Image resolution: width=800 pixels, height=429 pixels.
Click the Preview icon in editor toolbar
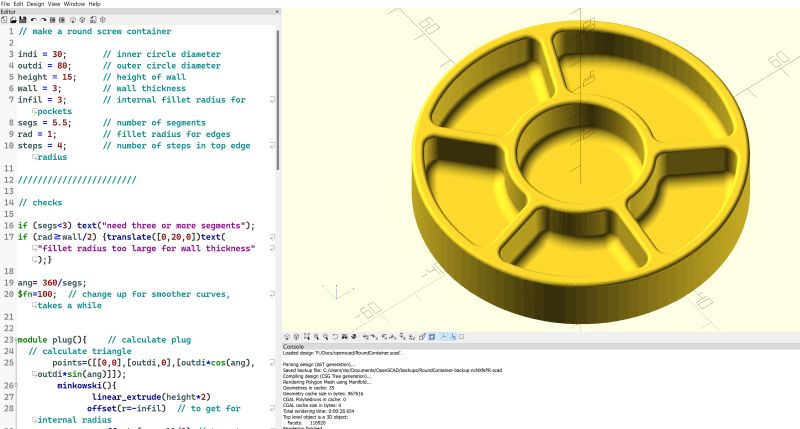coord(74,19)
